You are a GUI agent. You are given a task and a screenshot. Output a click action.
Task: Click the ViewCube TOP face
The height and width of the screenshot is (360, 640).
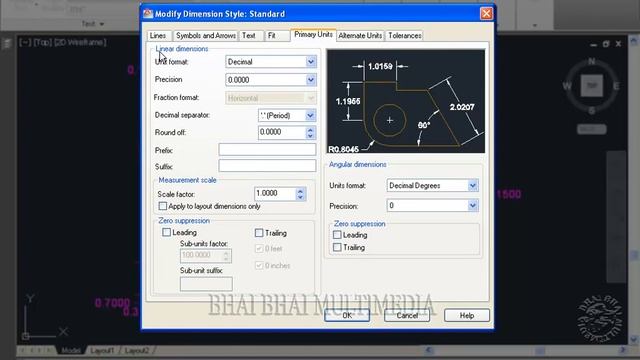(x=592, y=86)
